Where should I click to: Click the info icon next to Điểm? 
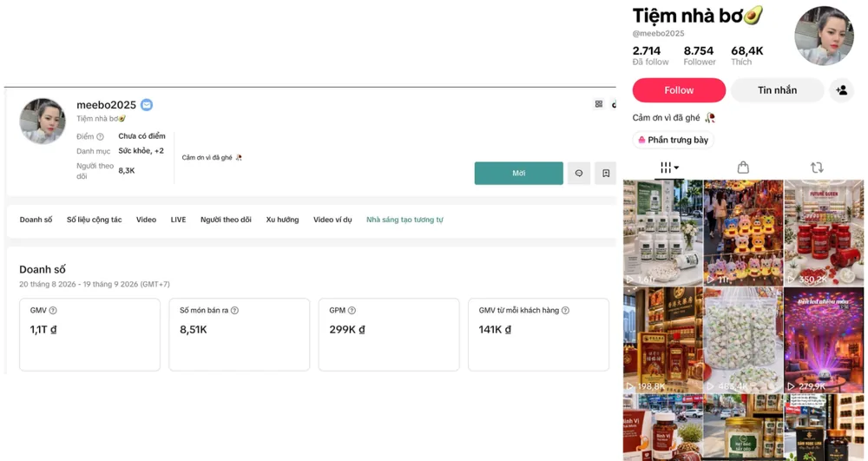pyautogui.click(x=100, y=136)
